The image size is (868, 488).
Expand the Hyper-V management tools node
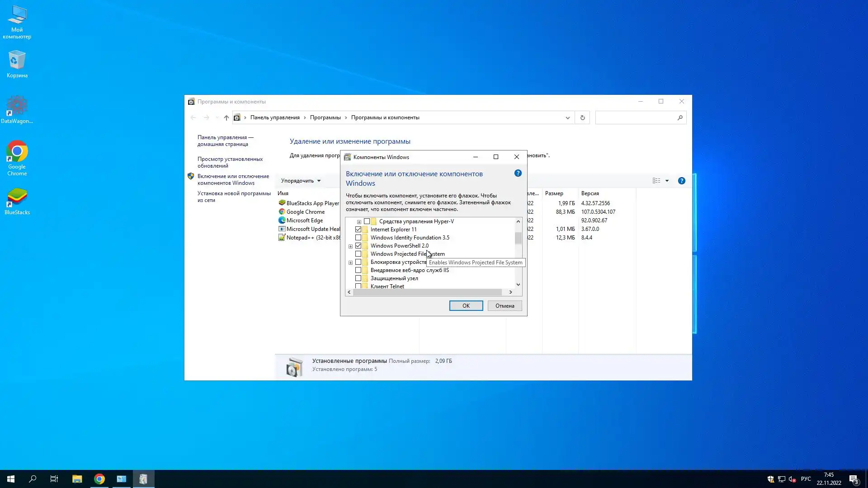(x=359, y=222)
